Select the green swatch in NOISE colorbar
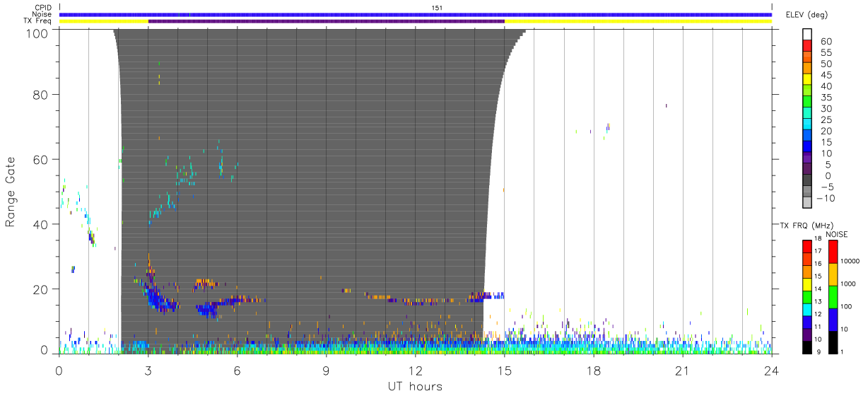Image resolution: width=868 pixels, height=401 pixels. pos(833,296)
